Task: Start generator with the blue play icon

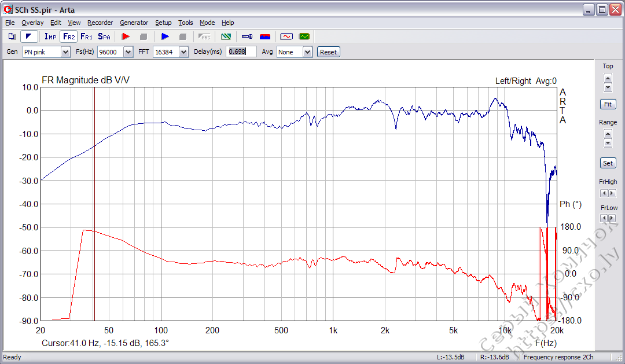Action: (165, 36)
